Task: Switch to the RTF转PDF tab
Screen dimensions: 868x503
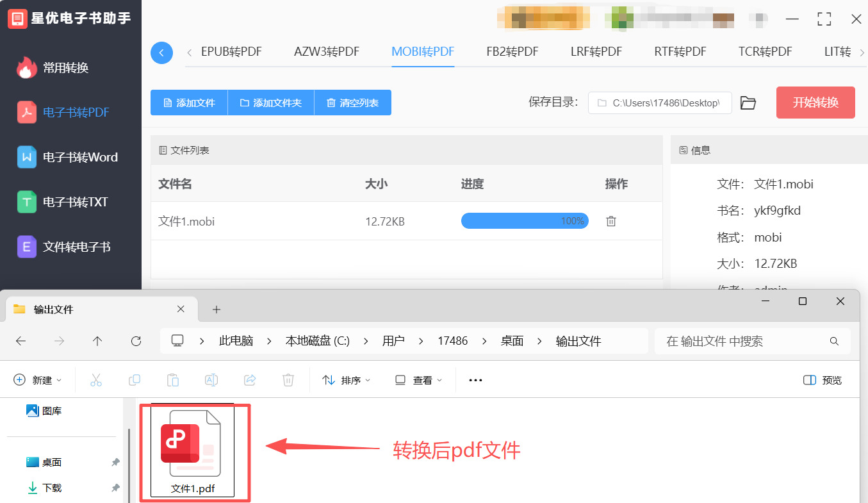Action: tap(680, 52)
